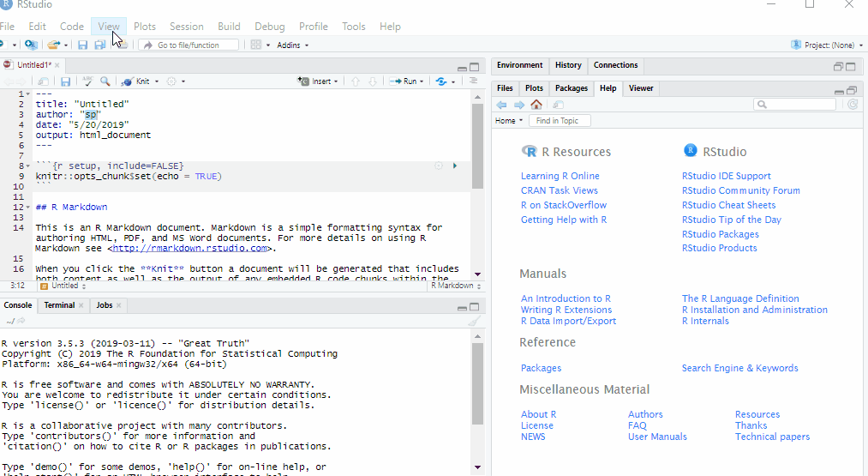Open the Knit options dropdown arrow

tap(157, 81)
